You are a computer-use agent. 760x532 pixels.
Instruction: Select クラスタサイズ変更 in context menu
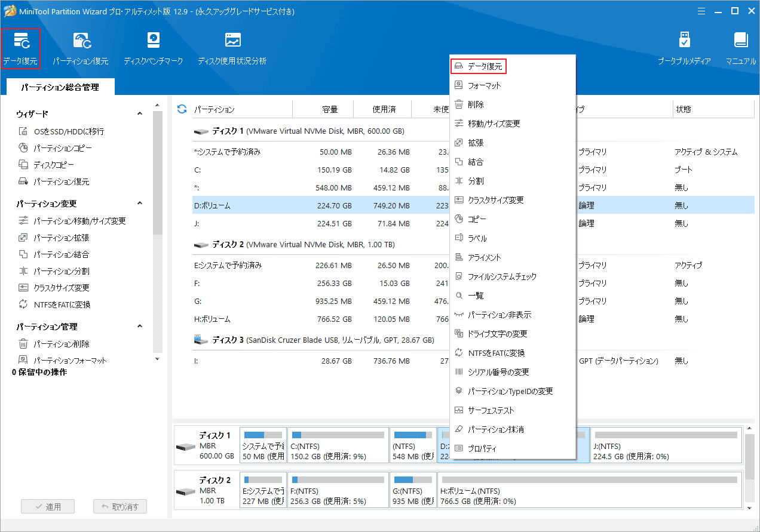point(513,200)
